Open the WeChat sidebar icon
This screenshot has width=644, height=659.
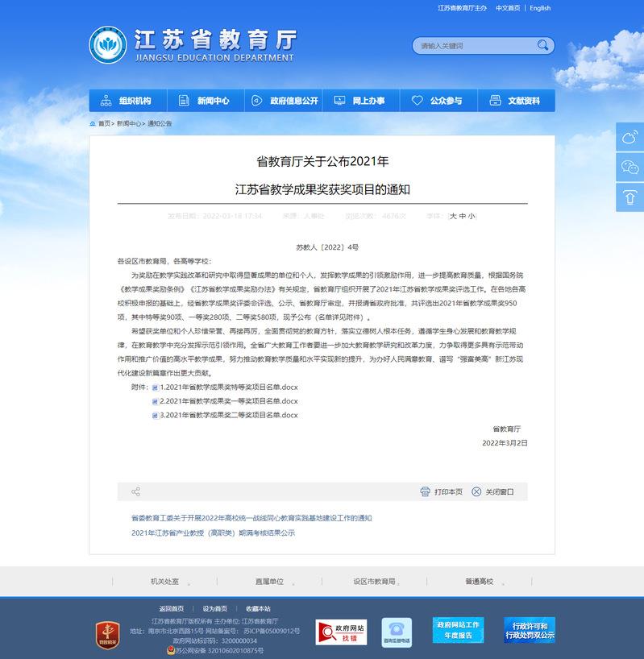point(629,167)
